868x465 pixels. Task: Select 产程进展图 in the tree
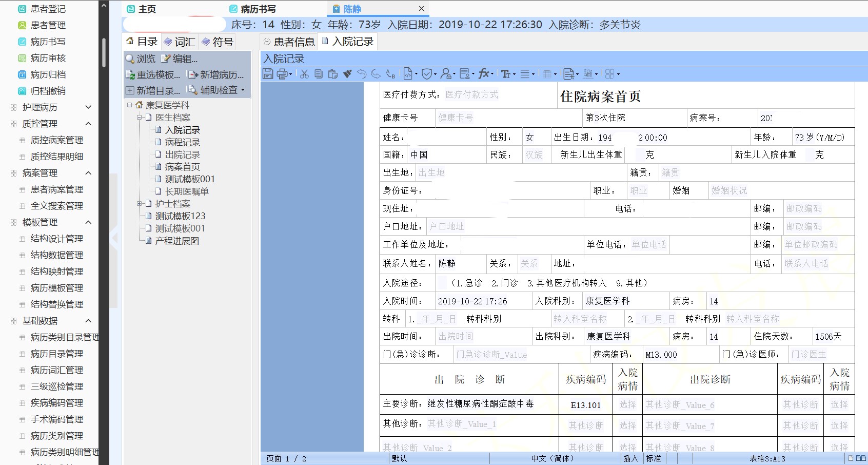click(177, 241)
